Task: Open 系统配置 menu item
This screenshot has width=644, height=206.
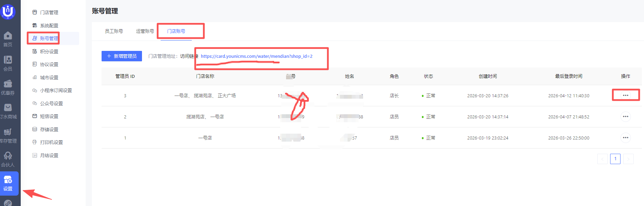Action: tap(49, 26)
